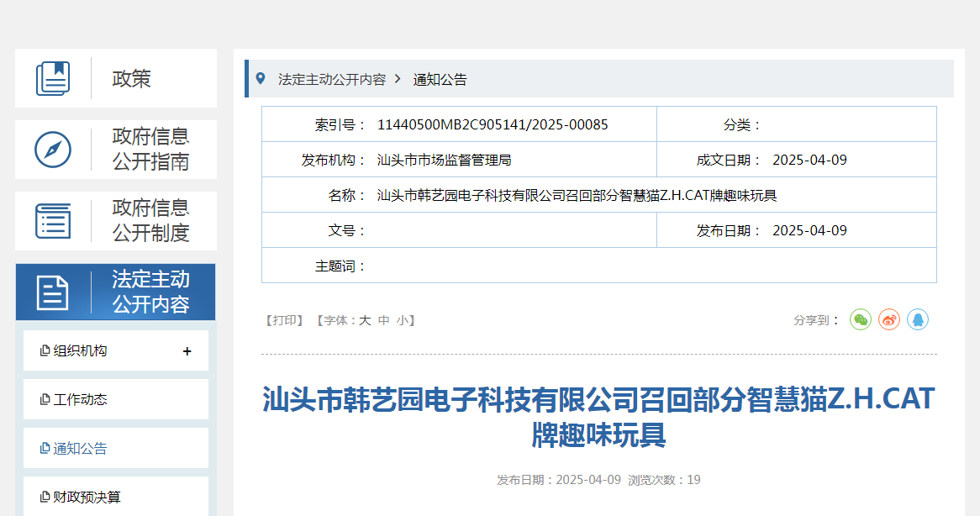Viewport: 980px width, 516px height.
Task: Expand the 组织机构 submenu with plus sign
Action: pos(187,351)
